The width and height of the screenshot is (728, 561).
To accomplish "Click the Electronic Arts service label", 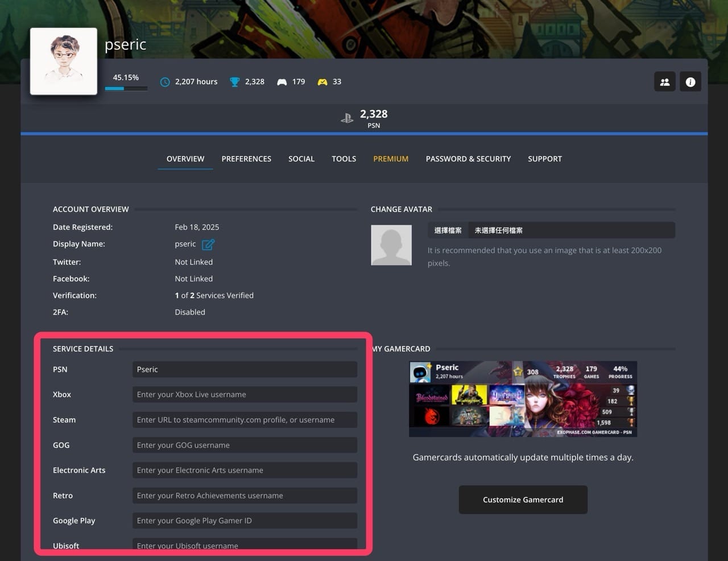I will click(x=79, y=470).
